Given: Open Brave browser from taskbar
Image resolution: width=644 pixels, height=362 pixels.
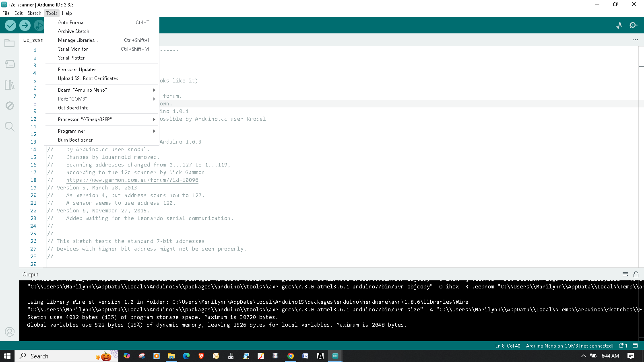Looking at the screenshot, I should pyautogui.click(x=201, y=356).
